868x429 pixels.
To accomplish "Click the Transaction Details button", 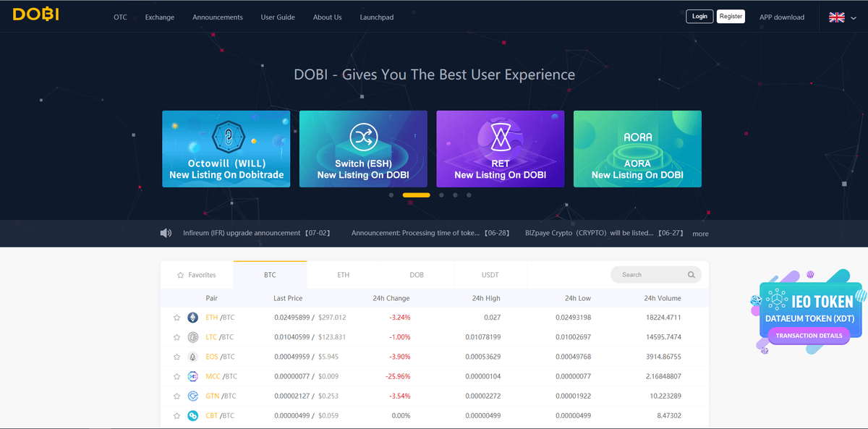I will tap(809, 336).
